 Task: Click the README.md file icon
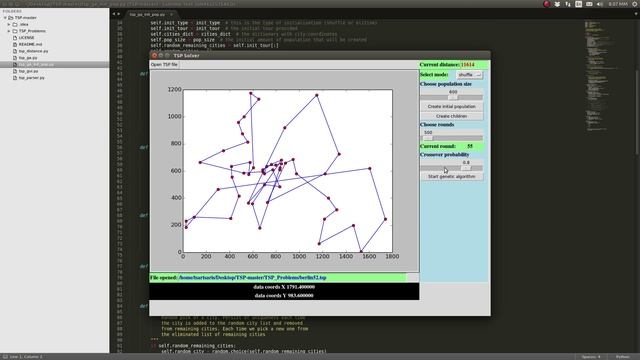[15, 44]
